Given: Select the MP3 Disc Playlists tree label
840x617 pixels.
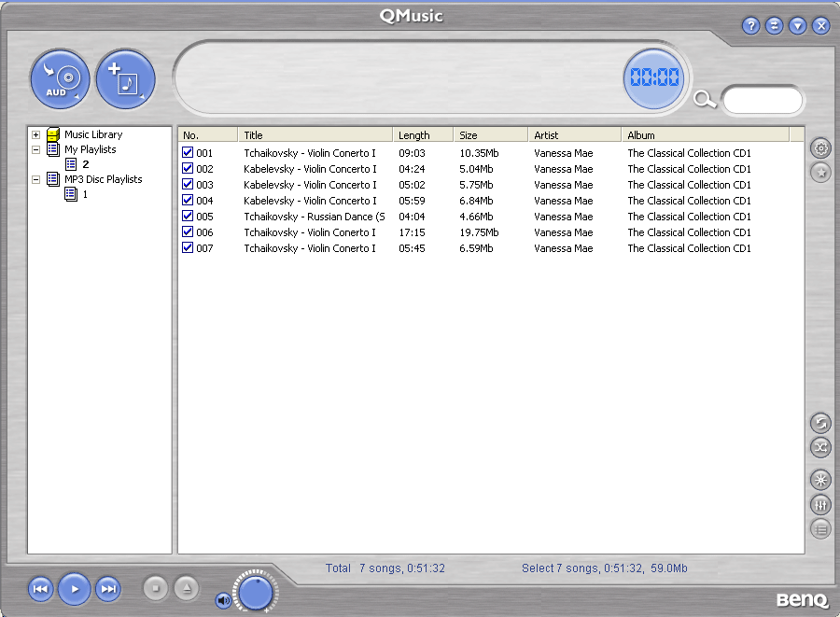Looking at the screenshot, I should click(x=104, y=179).
